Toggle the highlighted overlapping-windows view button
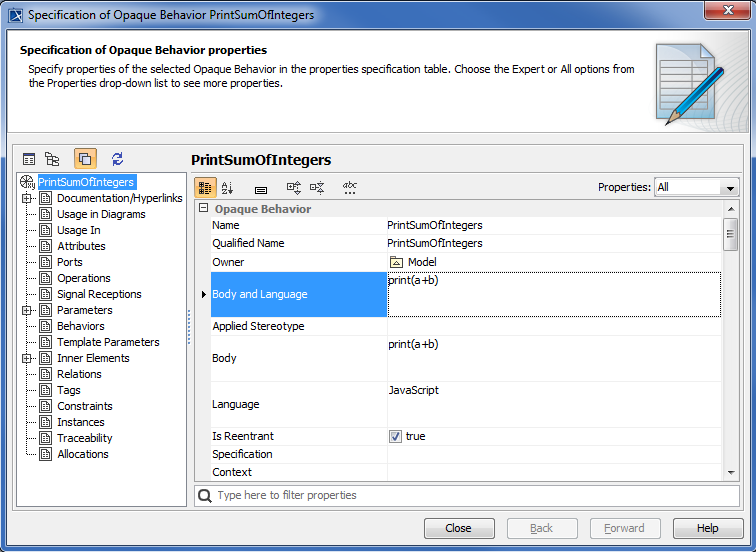 click(x=85, y=159)
